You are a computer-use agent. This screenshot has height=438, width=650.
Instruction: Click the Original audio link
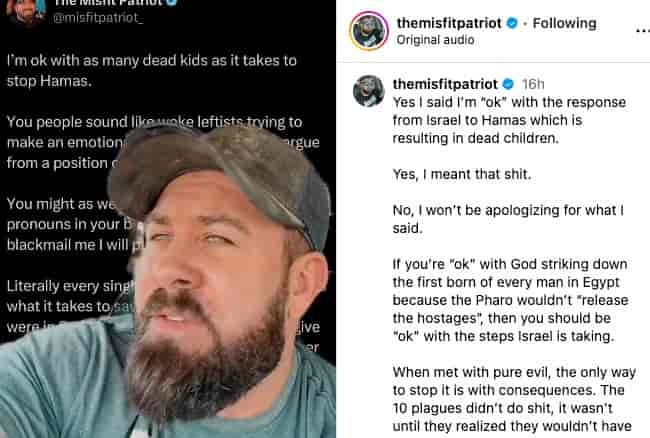435,40
